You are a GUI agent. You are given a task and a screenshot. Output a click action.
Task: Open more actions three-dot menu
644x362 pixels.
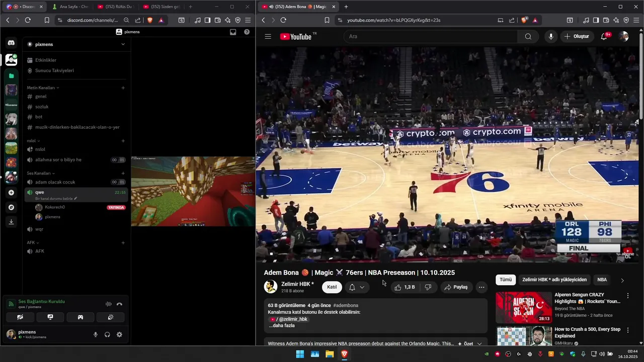(481, 287)
